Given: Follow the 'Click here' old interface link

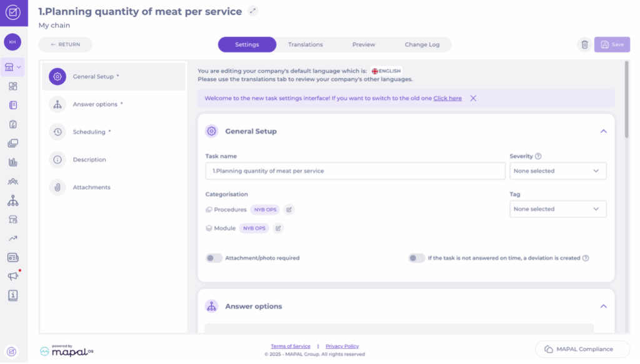Looking at the screenshot, I should [447, 98].
